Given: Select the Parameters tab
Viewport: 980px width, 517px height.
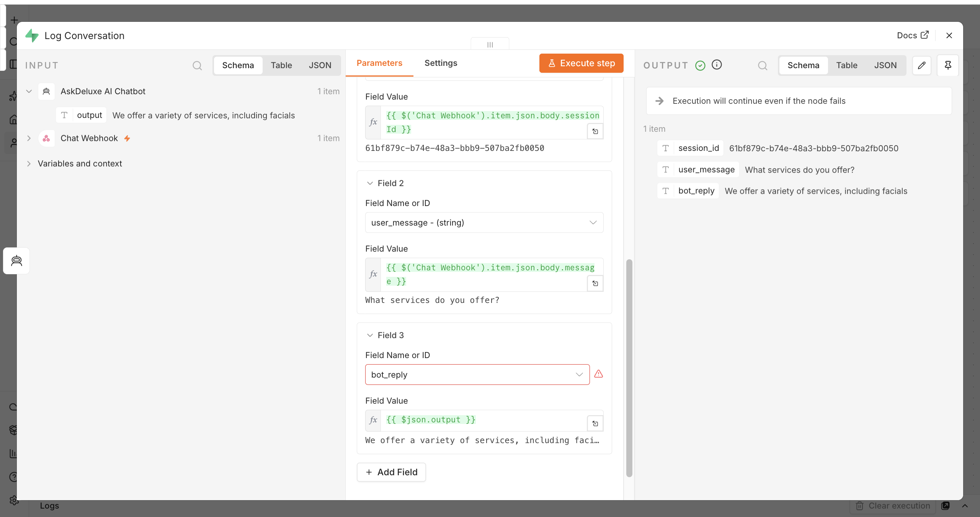Looking at the screenshot, I should [x=379, y=63].
